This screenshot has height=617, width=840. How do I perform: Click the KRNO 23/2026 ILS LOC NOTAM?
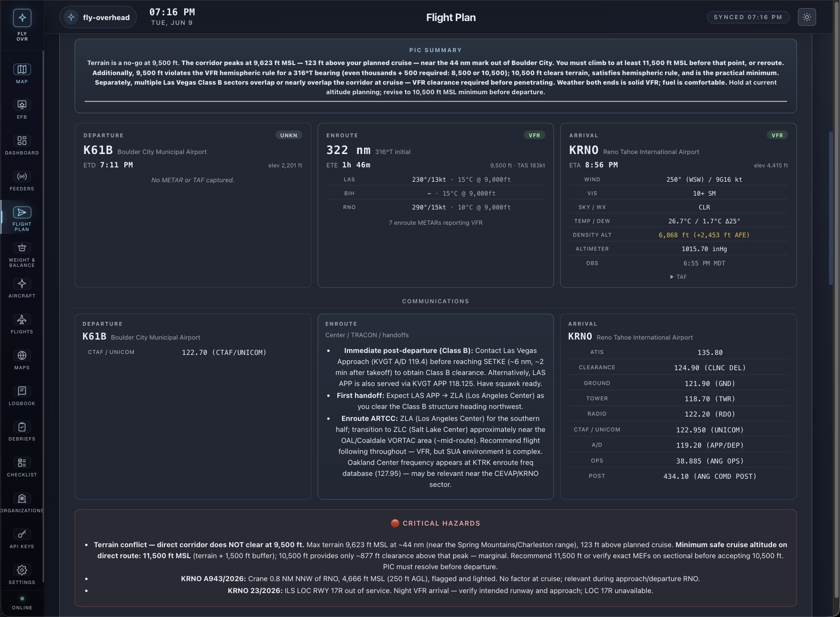coord(440,591)
